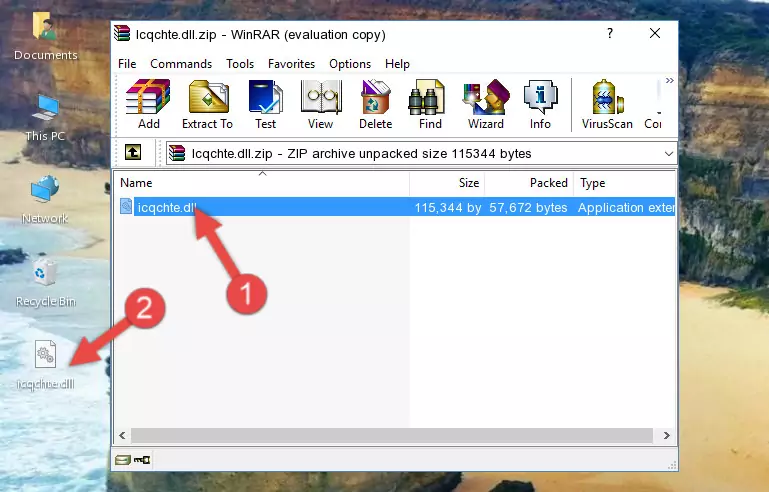769x492 pixels.
Task: Go up one folder level
Action: (x=133, y=153)
